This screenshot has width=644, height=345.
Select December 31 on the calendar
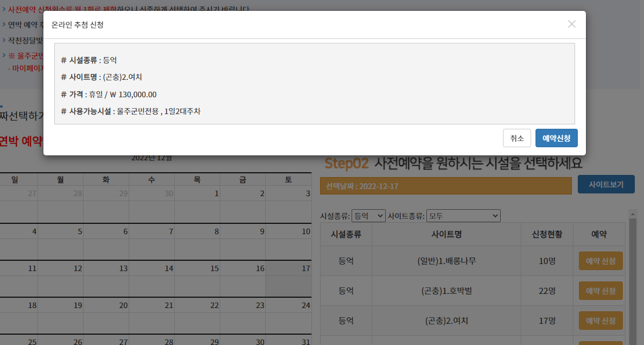click(288, 340)
